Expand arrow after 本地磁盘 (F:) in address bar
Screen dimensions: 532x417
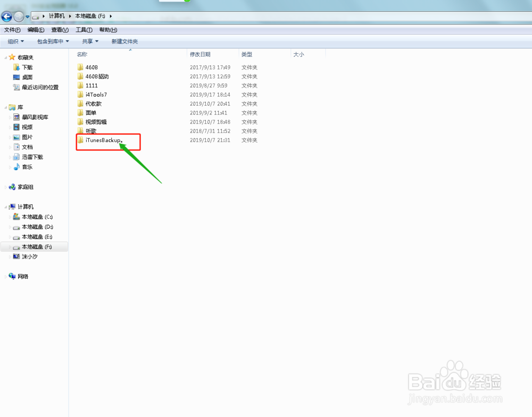111,16
